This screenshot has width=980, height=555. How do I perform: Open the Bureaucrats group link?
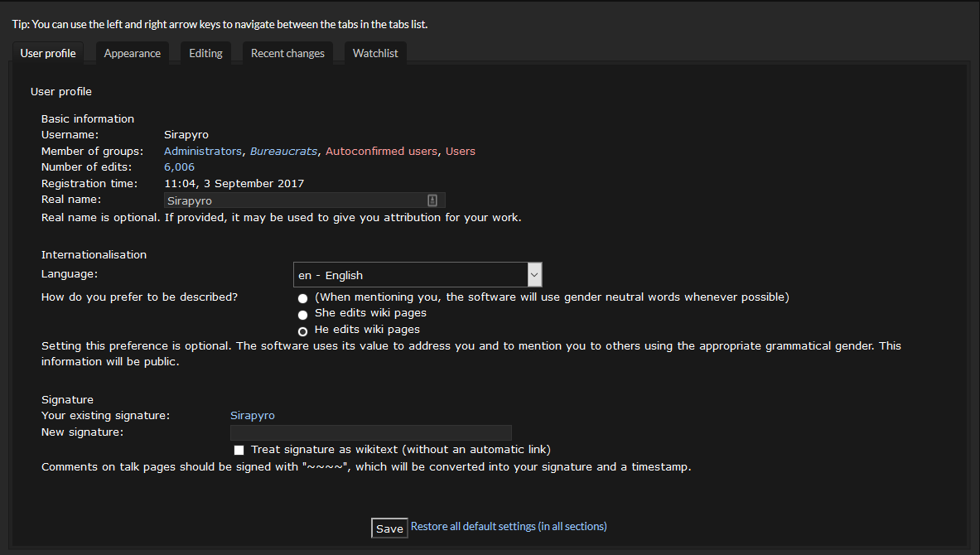tap(284, 152)
